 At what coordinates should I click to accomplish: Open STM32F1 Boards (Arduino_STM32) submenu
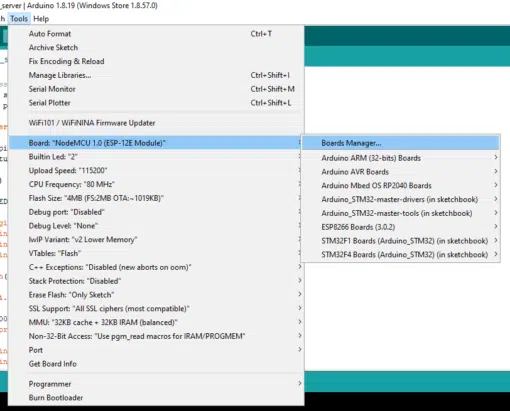pos(400,241)
